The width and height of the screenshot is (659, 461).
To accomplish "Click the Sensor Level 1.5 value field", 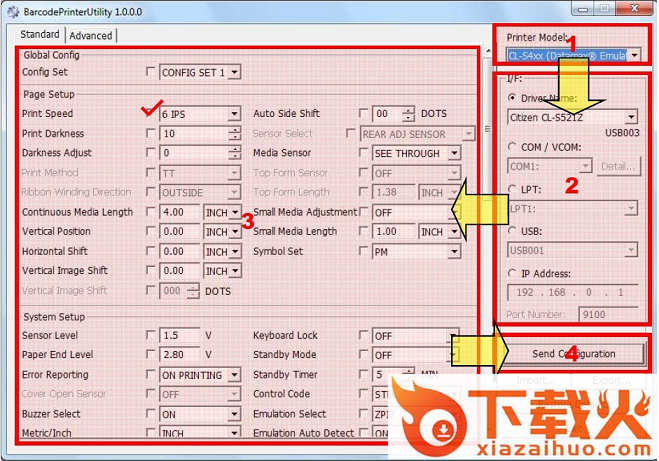I will (x=180, y=335).
